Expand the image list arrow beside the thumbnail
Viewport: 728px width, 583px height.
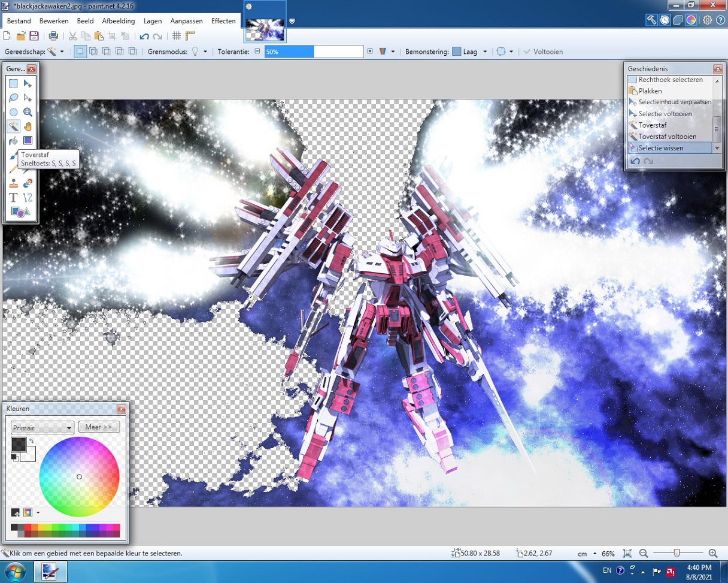(x=292, y=21)
